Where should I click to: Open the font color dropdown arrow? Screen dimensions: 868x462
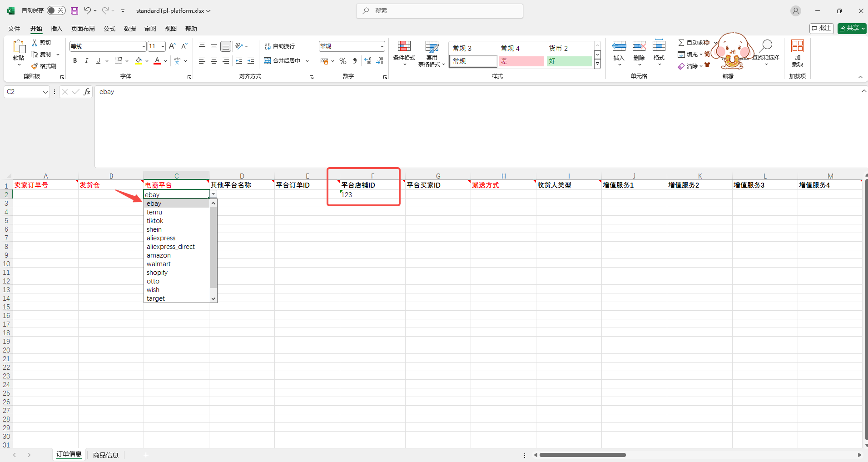coord(166,61)
